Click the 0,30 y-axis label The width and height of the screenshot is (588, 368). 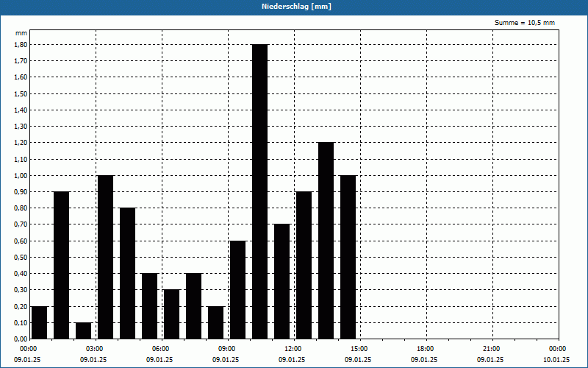point(21,290)
